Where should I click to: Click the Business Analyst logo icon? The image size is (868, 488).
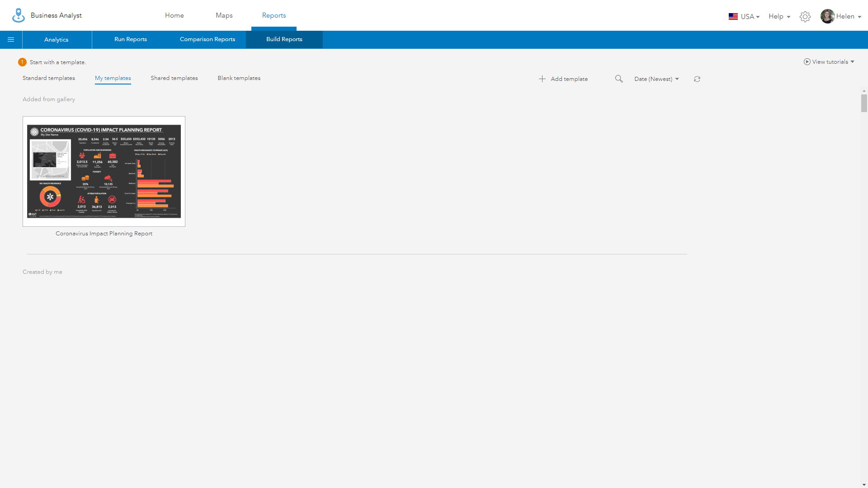19,15
